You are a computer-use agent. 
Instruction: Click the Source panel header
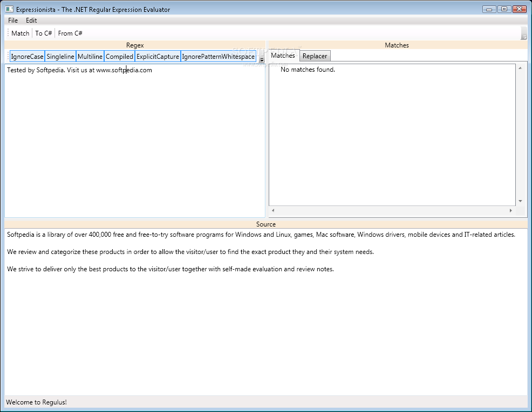(x=266, y=224)
